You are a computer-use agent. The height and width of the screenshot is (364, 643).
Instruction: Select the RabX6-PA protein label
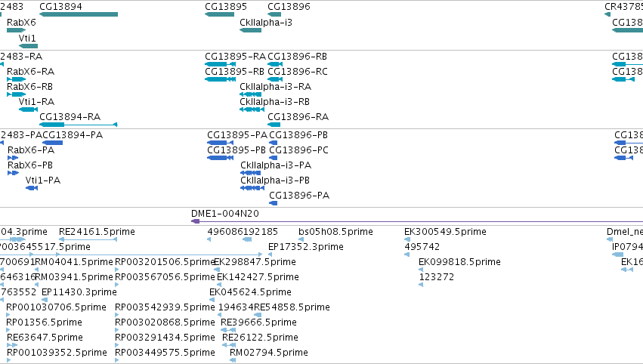pos(31,150)
